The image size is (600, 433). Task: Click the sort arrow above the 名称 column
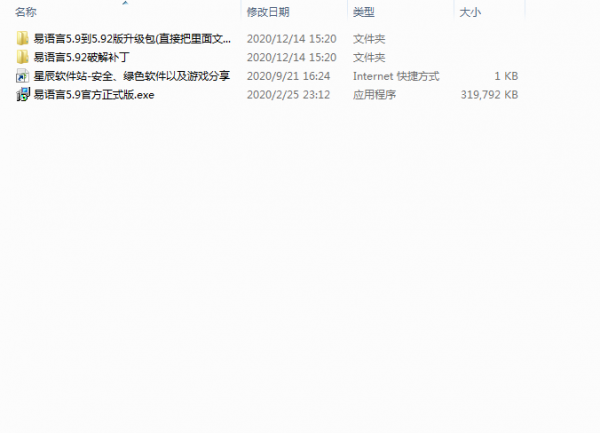125,3
